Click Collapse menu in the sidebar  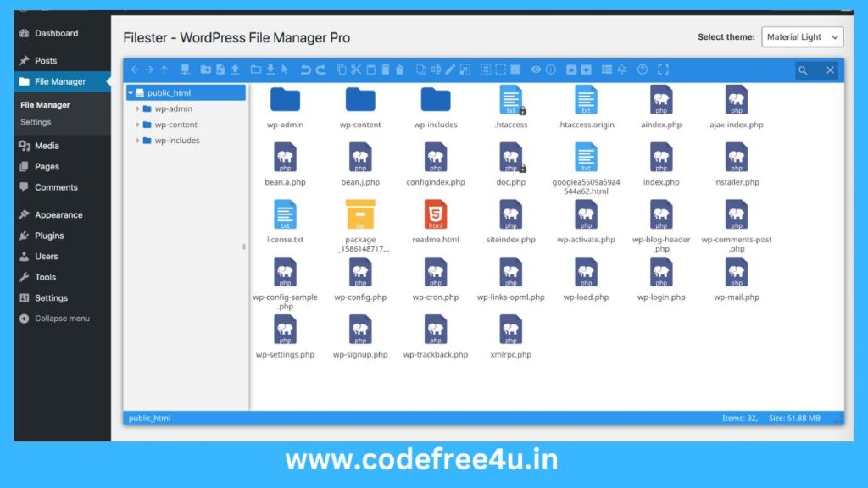tap(61, 319)
